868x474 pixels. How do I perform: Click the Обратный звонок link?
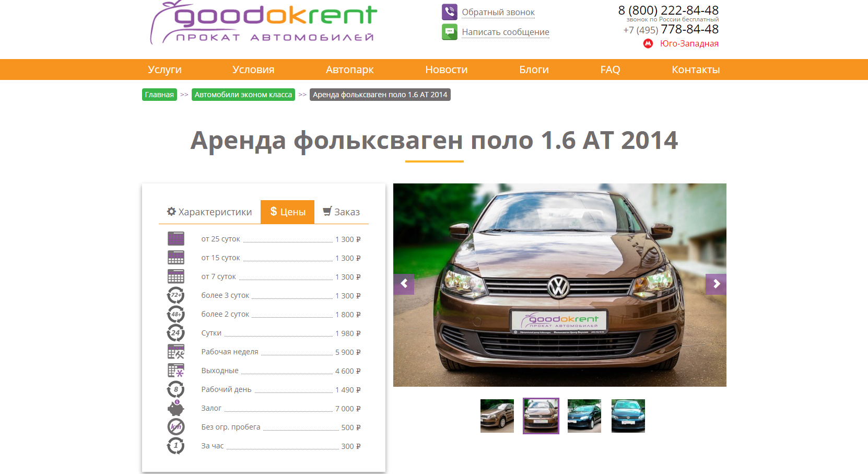point(498,12)
